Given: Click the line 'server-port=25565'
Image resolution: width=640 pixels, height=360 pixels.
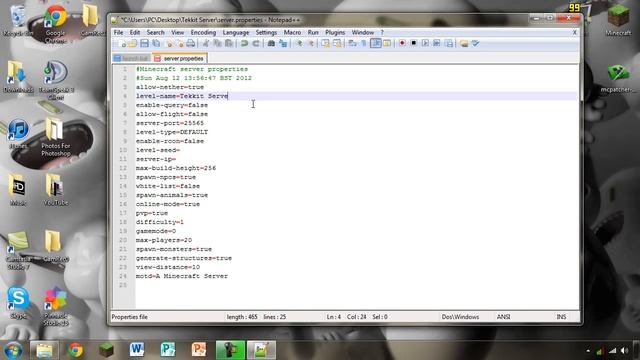Looking at the screenshot, I should click(x=170, y=123).
